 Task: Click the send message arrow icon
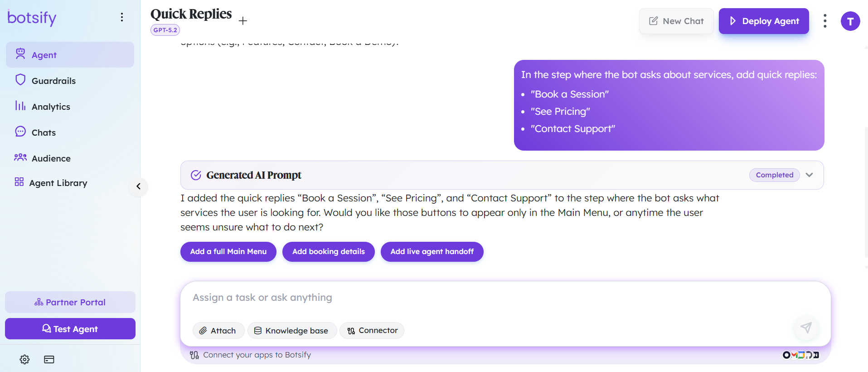[806, 328]
